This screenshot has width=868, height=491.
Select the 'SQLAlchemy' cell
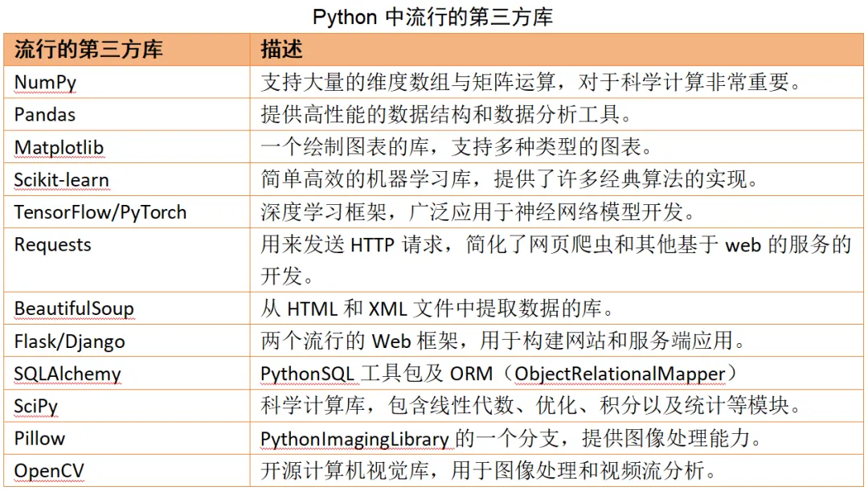(x=127, y=373)
